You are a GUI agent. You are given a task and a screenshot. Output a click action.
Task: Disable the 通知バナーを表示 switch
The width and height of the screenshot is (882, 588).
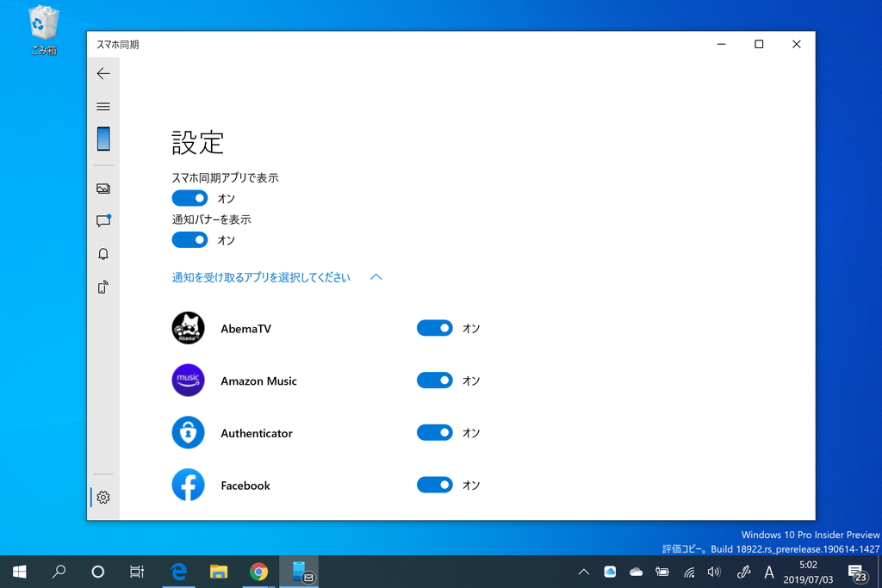tap(189, 239)
